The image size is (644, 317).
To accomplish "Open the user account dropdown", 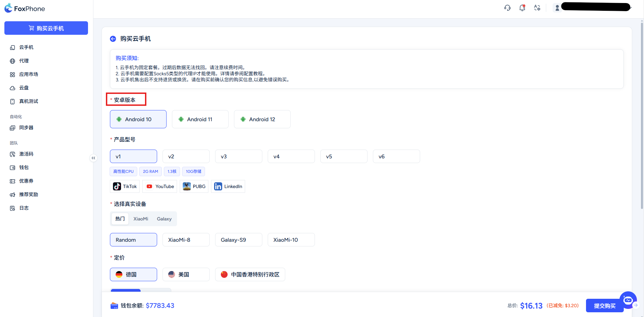I will pyautogui.click(x=593, y=7).
